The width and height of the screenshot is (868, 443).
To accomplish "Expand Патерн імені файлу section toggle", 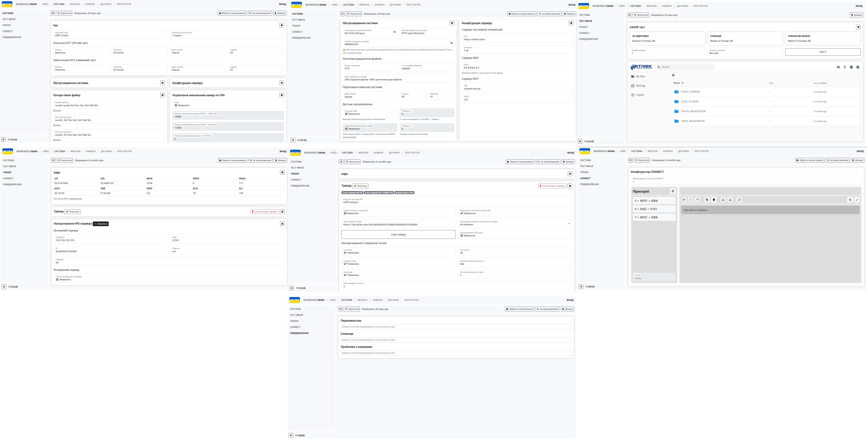I will (x=162, y=95).
